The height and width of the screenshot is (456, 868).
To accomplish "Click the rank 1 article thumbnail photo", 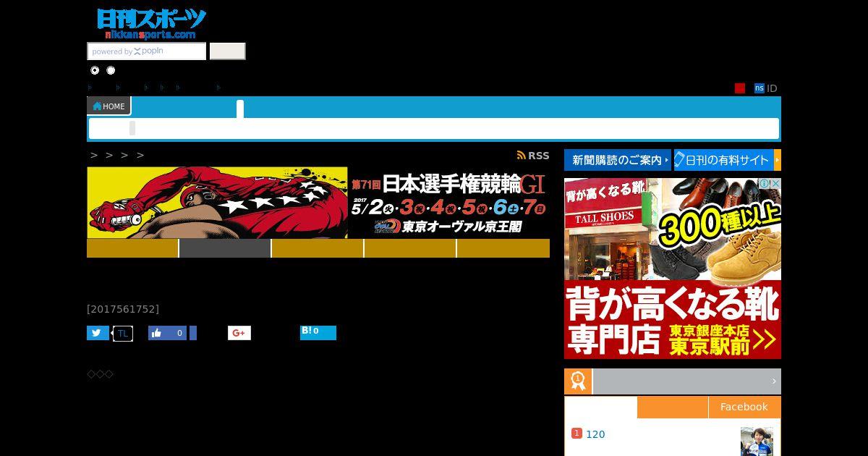I will [757, 441].
